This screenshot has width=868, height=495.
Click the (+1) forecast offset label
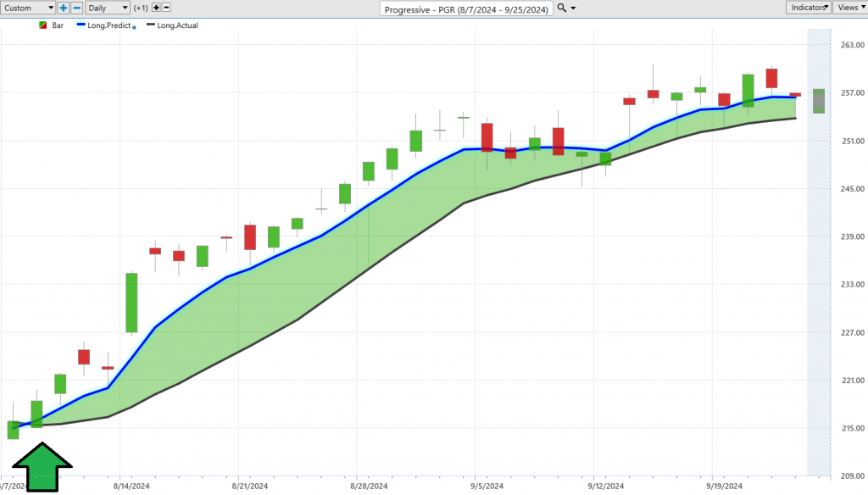141,8
